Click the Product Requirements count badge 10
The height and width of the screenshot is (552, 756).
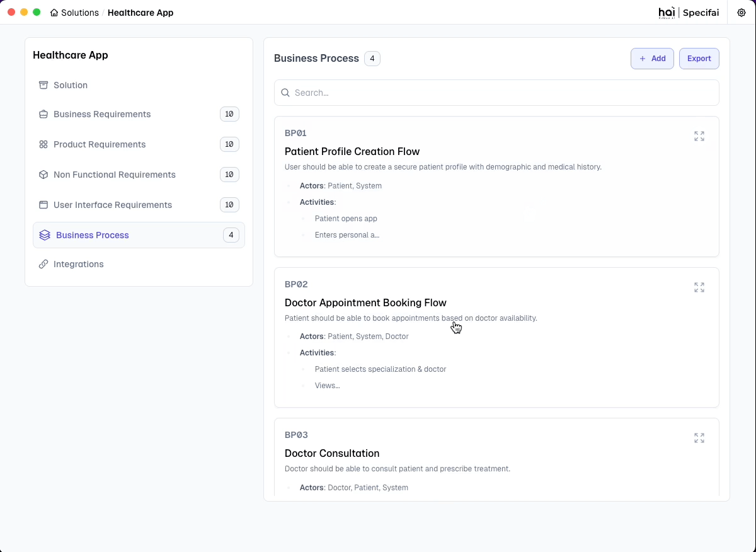(x=229, y=144)
